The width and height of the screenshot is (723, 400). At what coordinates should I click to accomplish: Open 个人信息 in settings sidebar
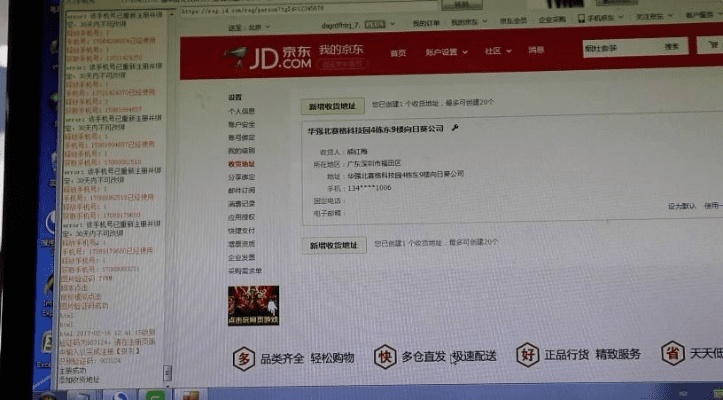pos(241,111)
